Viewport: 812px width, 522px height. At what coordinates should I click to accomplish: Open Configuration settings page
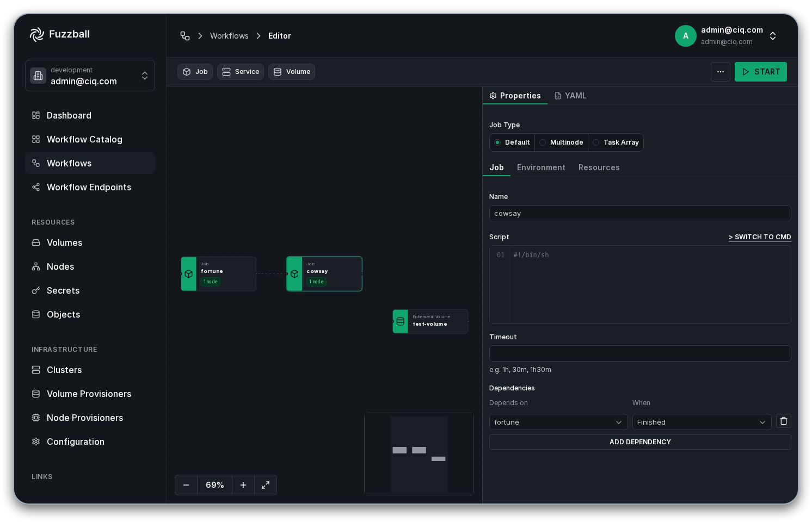click(90, 442)
